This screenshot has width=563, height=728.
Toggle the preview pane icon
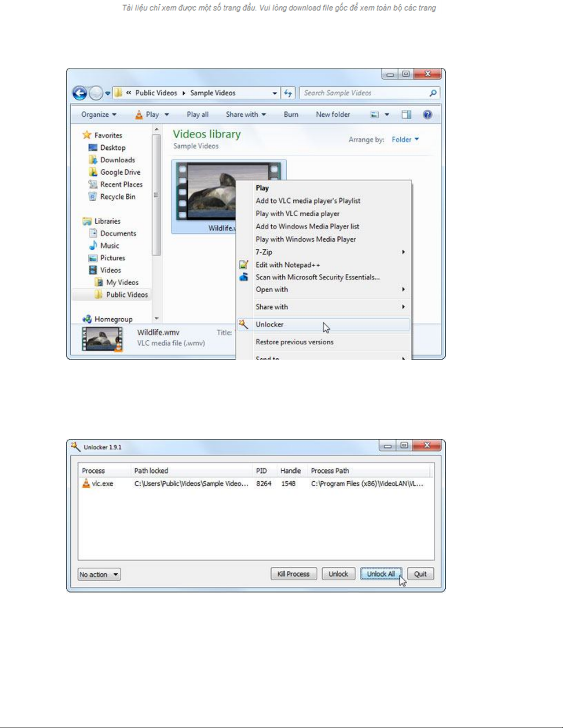[406, 115]
